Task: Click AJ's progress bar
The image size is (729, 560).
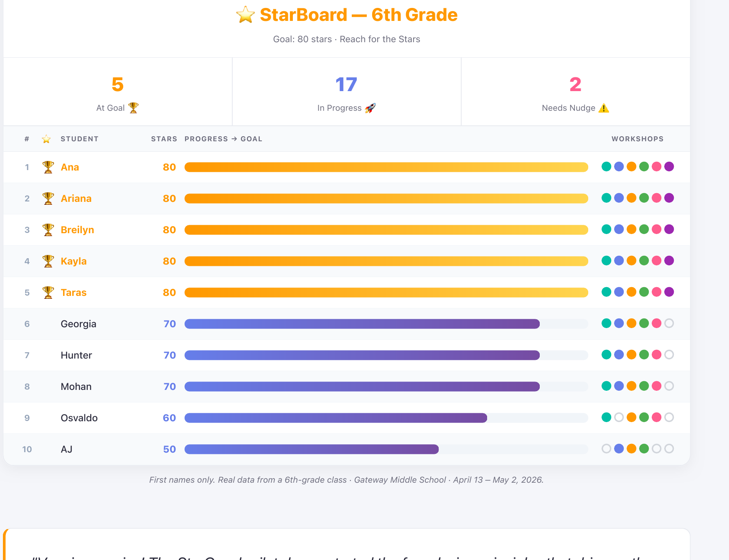Action: 386,449
